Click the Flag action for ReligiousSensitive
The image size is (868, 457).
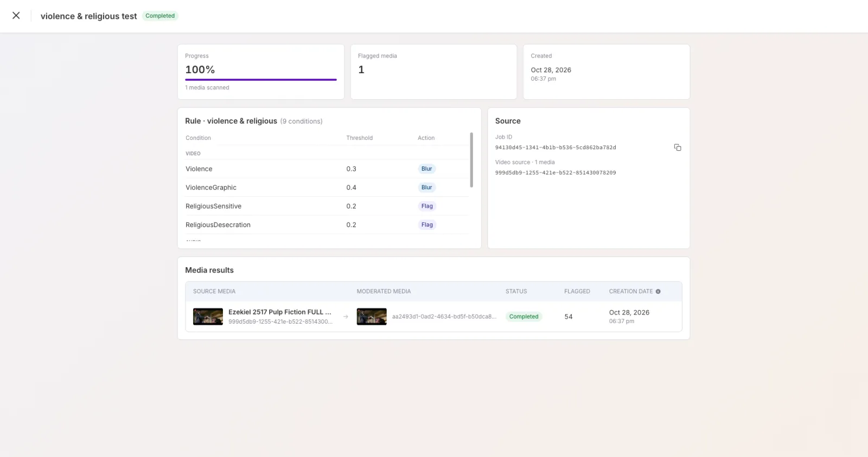point(427,206)
